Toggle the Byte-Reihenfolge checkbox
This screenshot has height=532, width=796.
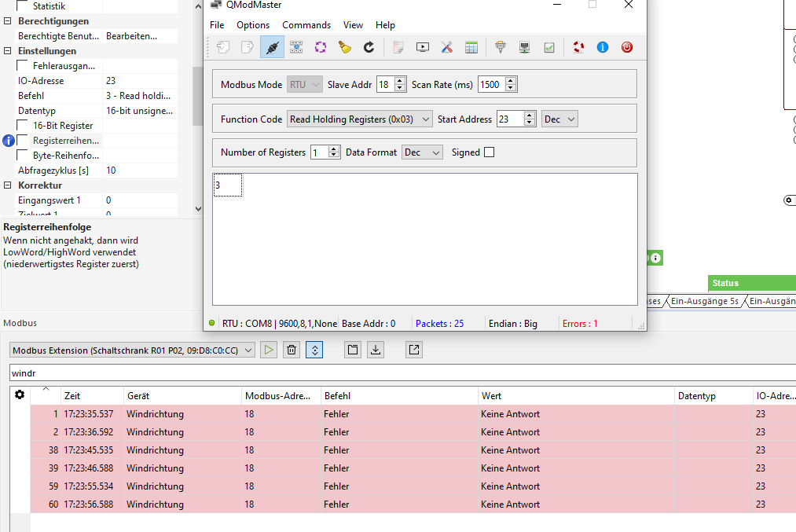click(x=22, y=156)
